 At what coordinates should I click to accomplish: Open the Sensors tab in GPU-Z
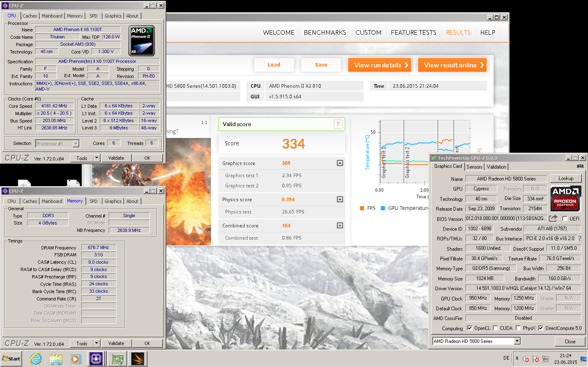coord(474,167)
